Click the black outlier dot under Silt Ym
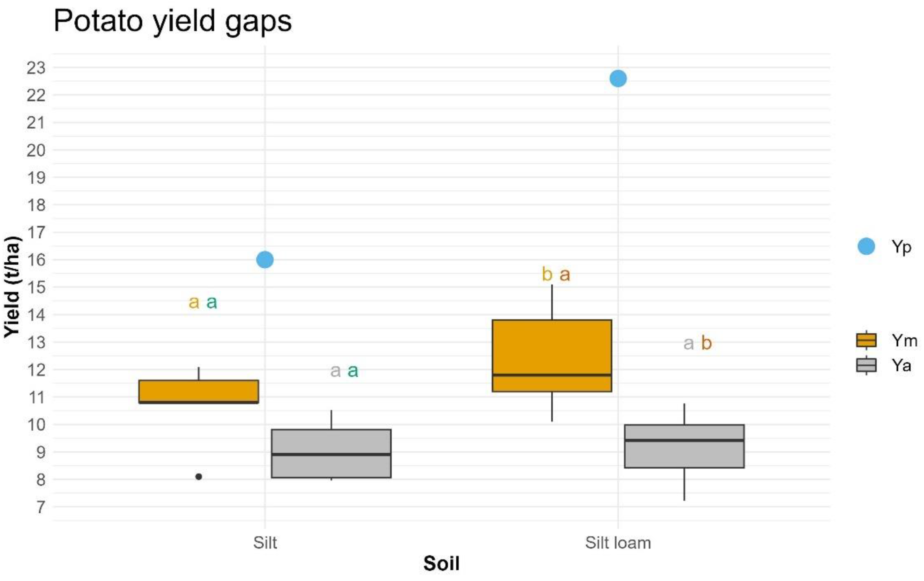Image resolution: width=924 pixels, height=581 pixels. pyautogui.click(x=198, y=477)
